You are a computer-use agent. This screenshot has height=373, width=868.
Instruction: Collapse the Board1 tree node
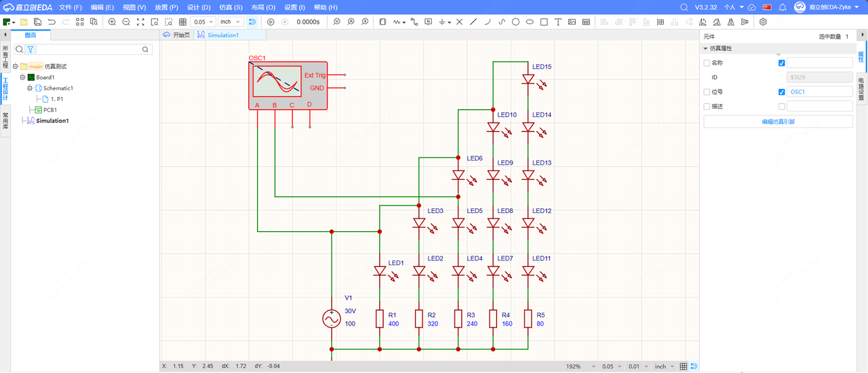22,77
